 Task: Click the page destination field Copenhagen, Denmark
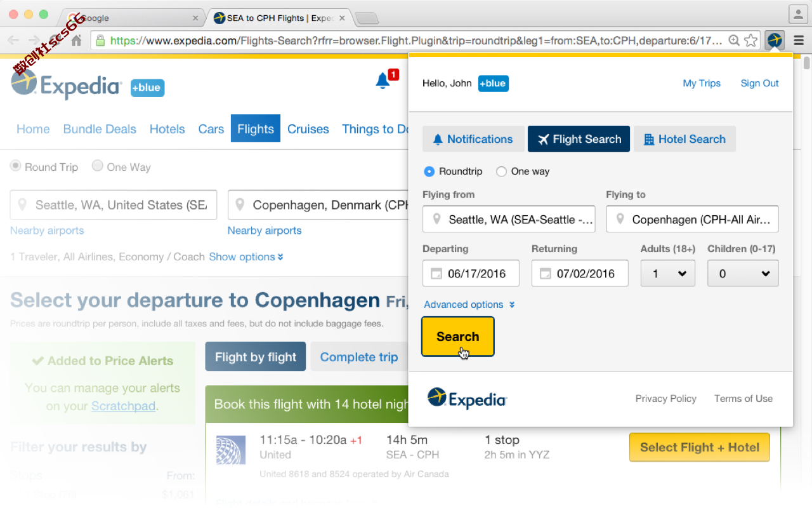[x=318, y=205]
